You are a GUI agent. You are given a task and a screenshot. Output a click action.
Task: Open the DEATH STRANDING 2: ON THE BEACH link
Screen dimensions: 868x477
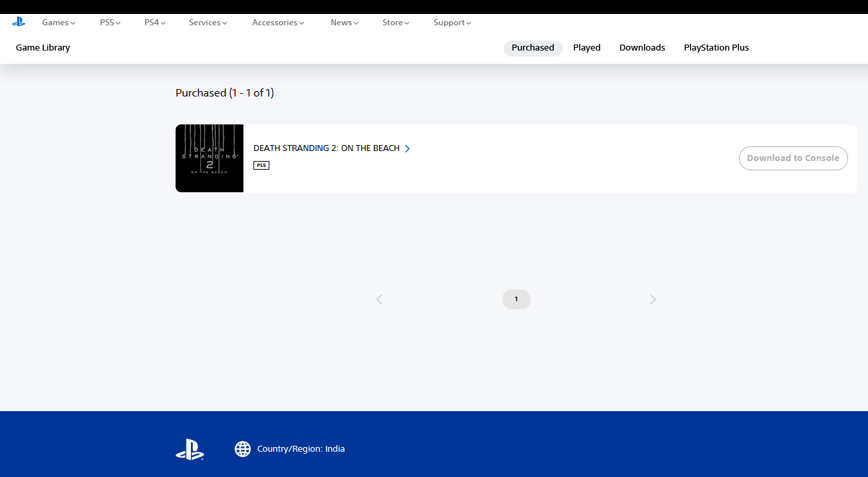(x=326, y=148)
